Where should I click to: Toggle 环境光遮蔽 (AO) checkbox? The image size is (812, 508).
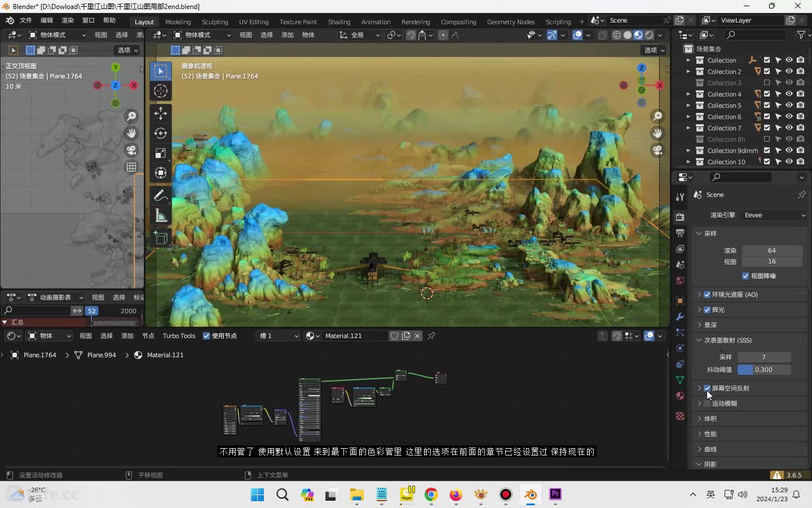click(x=707, y=295)
